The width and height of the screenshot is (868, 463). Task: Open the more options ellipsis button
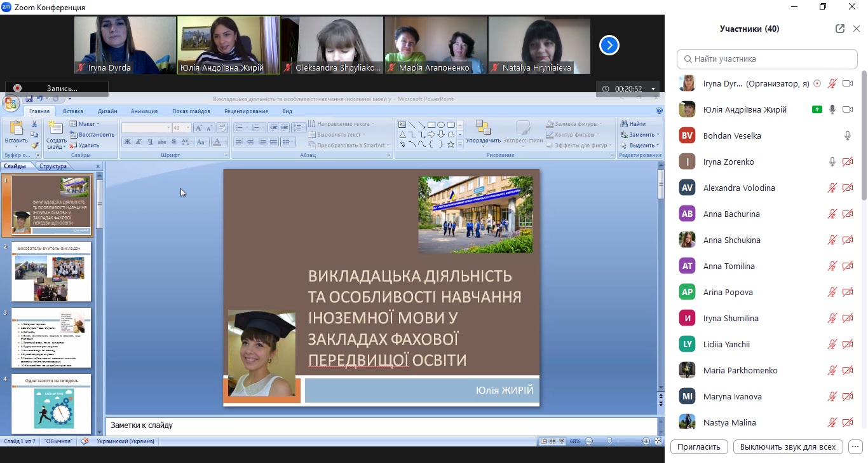click(855, 446)
